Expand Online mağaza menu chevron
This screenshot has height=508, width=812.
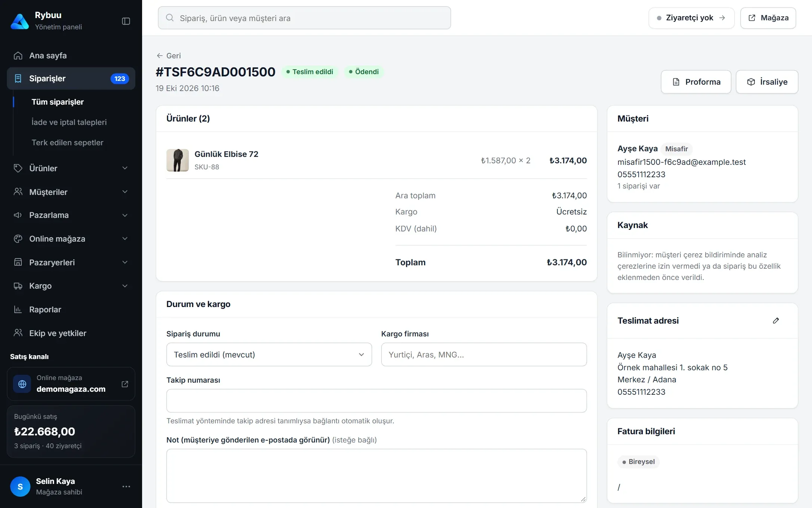[125, 239]
